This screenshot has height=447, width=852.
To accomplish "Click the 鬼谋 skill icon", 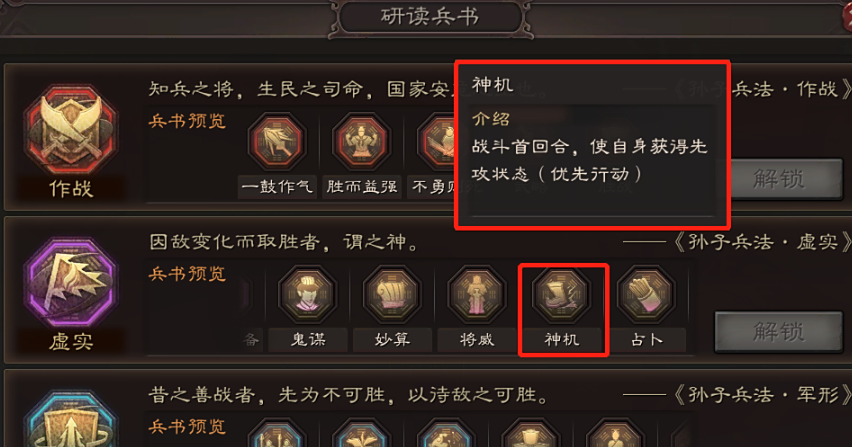I will point(308,294).
